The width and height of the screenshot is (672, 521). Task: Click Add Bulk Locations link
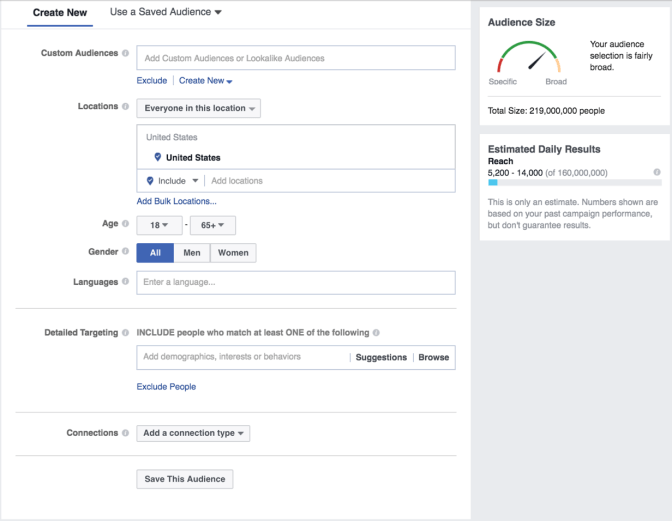click(177, 201)
